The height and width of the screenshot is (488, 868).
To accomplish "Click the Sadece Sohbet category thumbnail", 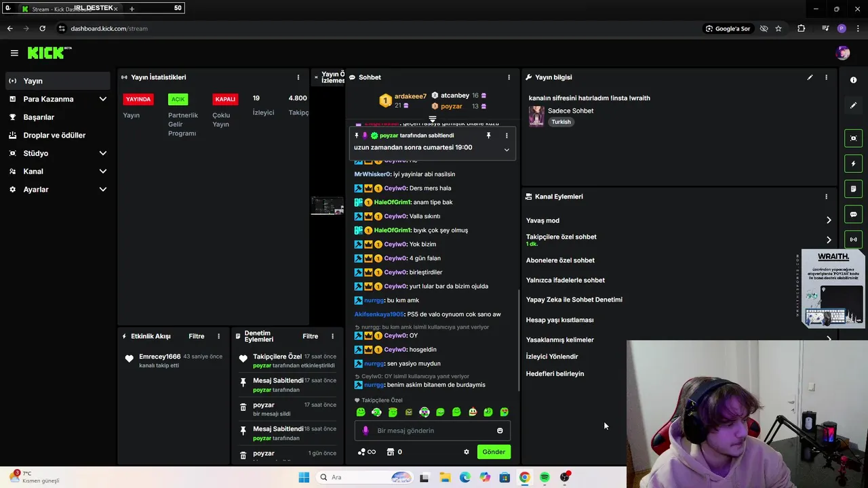I will click(536, 116).
